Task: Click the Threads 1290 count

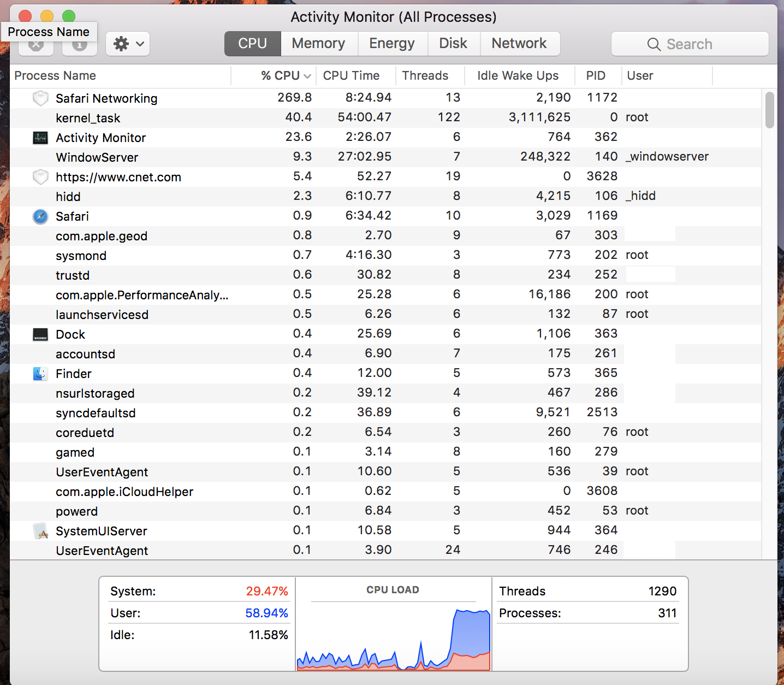Action: click(662, 591)
